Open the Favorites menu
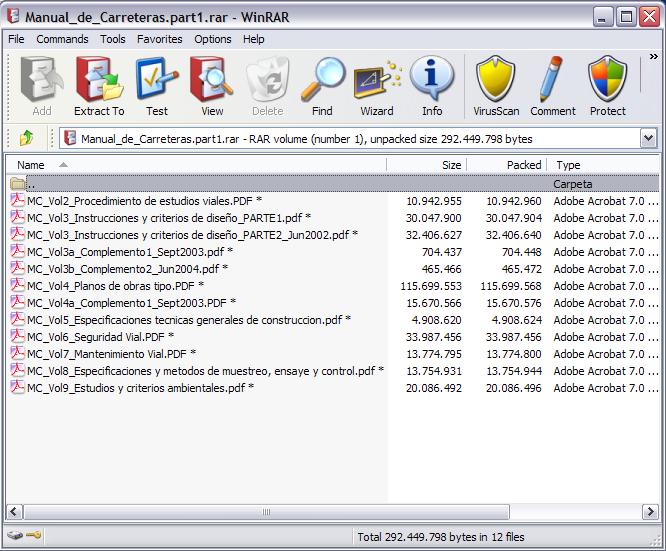This screenshot has height=551, width=666. (x=159, y=39)
